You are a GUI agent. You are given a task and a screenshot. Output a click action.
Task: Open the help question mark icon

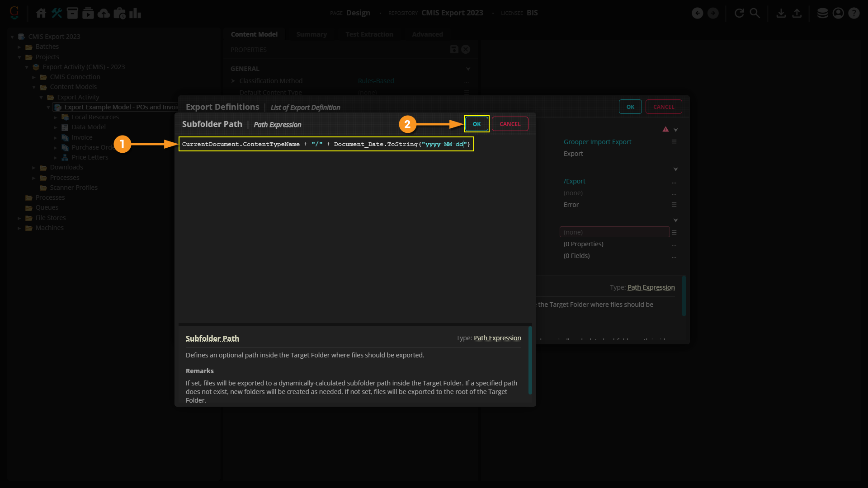pyautogui.click(x=854, y=13)
